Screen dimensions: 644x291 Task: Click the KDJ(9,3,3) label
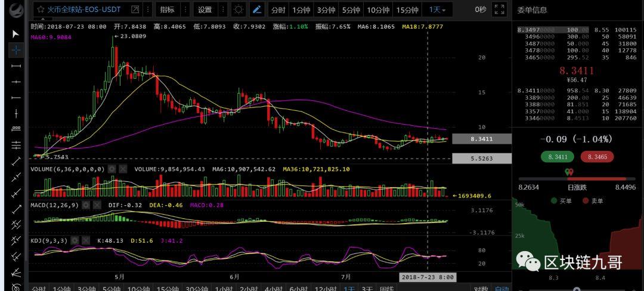tap(49, 240)
